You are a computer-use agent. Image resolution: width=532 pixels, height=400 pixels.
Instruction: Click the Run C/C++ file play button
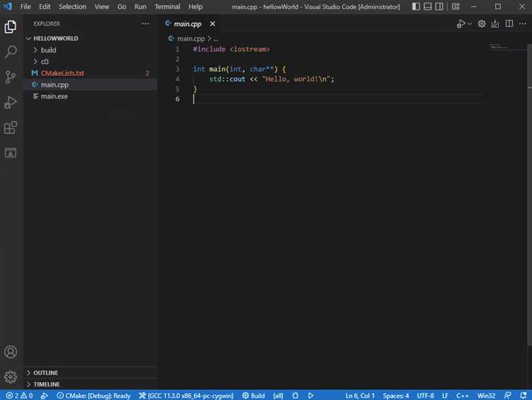pyautogui.click(x=461, y=23)
